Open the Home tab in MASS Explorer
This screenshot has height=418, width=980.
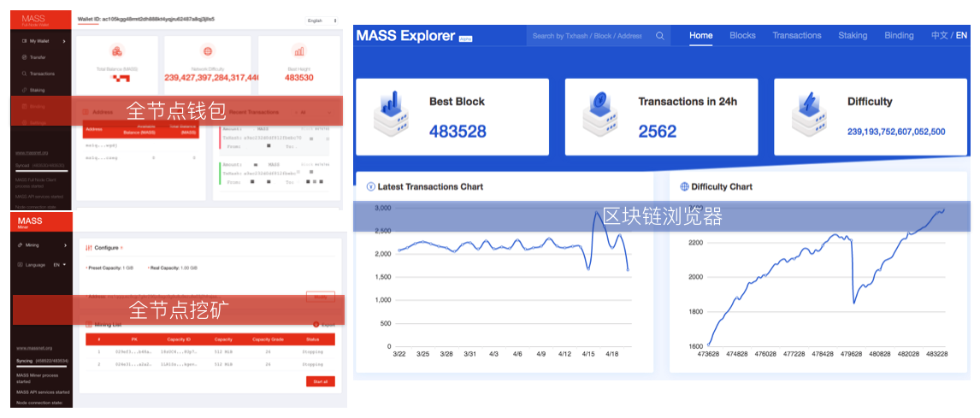point(700,36)
